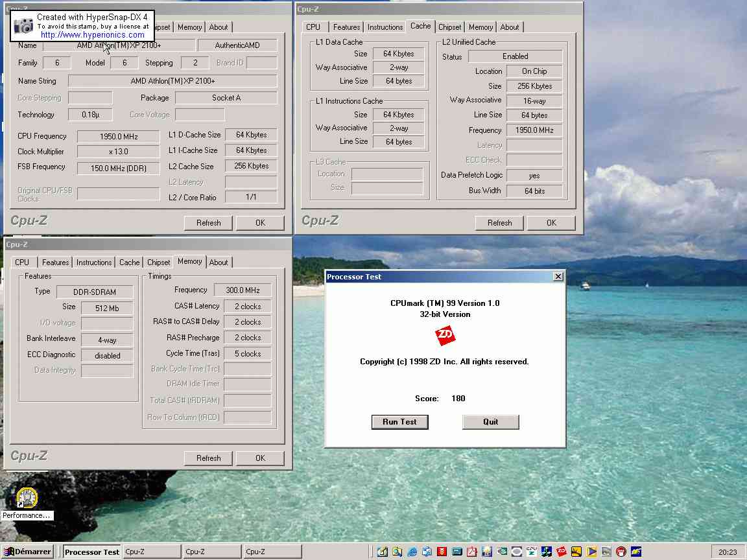Click the Technology value '0.18µ'
The height and width of the screenshot is (560, 747).
(x=91, y=115)
